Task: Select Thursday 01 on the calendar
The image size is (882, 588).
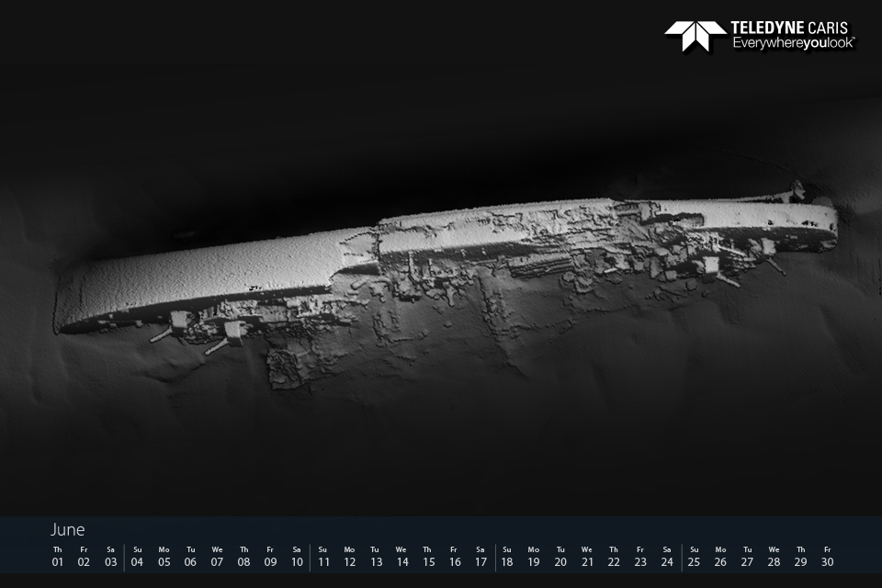Action: coord(57,556)
